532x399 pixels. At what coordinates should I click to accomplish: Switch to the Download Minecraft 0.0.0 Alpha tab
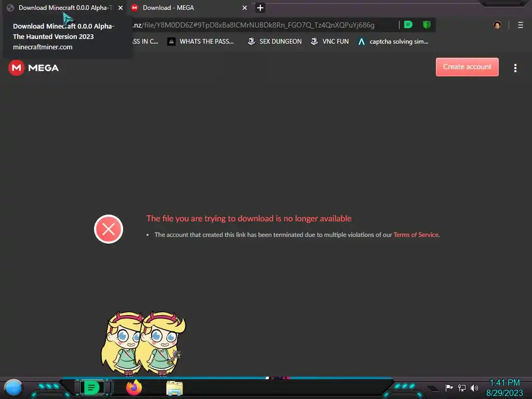pyautogui.click(x=64, y=8)
